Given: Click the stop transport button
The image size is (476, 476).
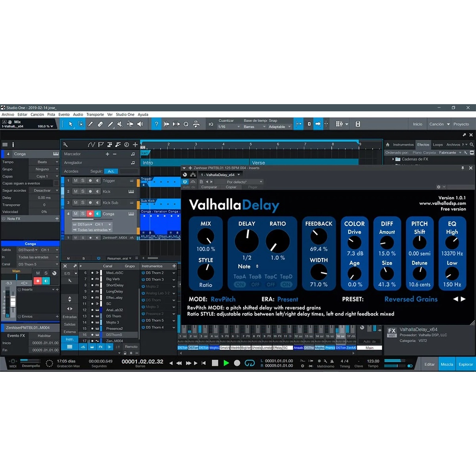Looking at the screenshot, I should tap(215, 363).
